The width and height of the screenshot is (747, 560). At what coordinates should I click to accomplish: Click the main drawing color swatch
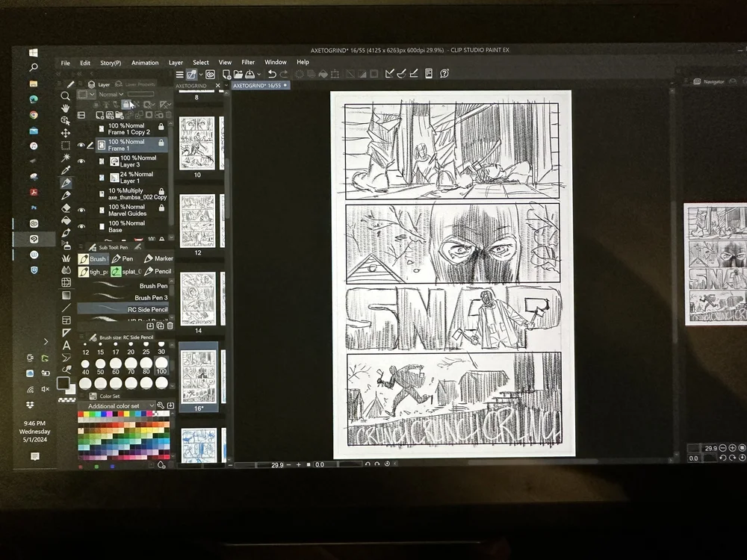[63, 383]
